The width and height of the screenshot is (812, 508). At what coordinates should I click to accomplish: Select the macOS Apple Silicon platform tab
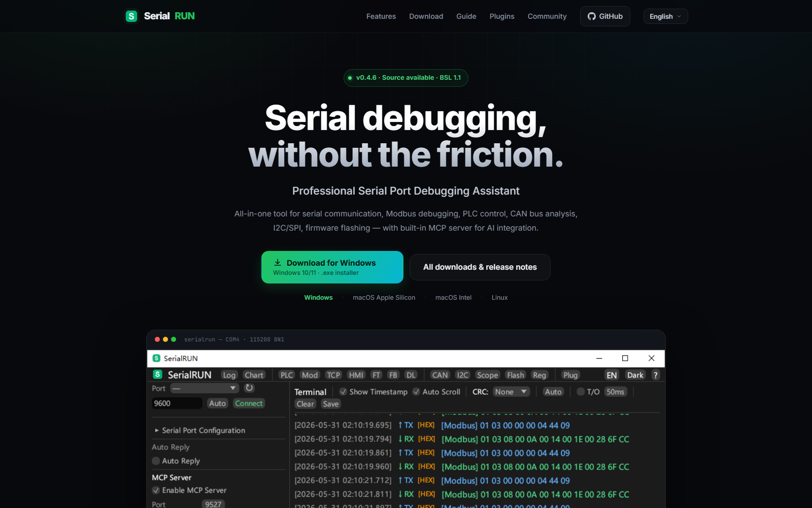(x=384, y=298)
